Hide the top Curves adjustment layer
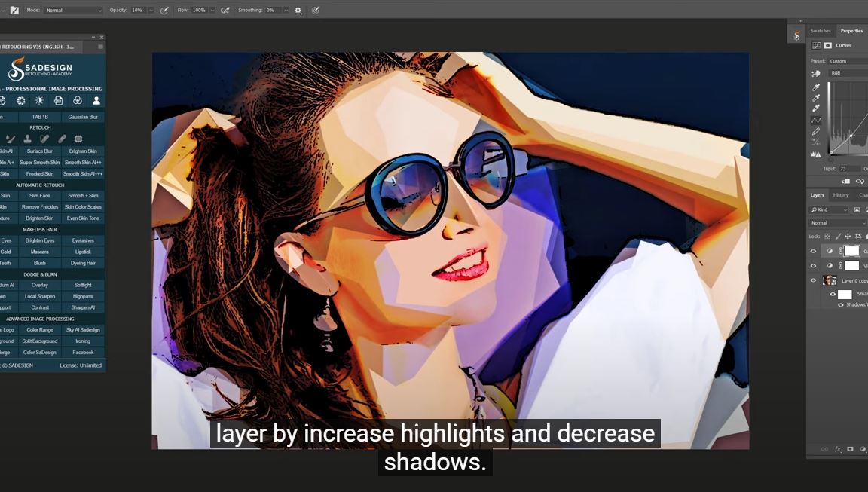The image size is (868, 492). pyautogui.click(x=812, y=251)
